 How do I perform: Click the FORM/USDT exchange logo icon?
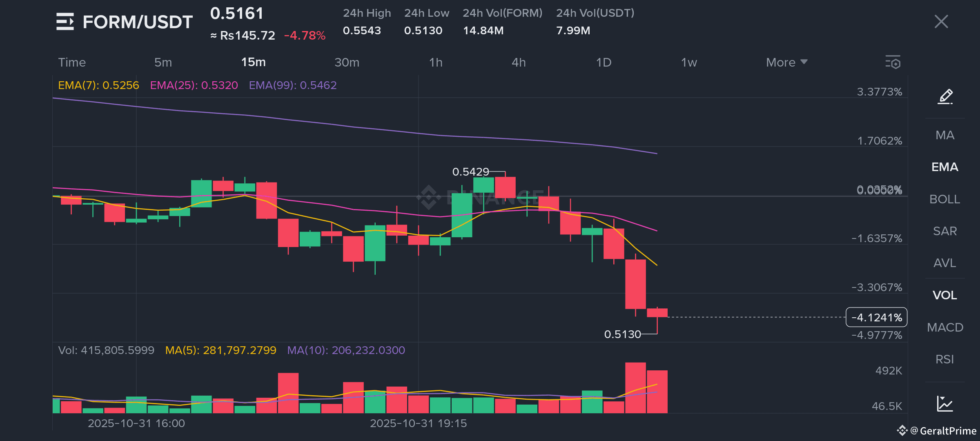[x=67, y=21]
